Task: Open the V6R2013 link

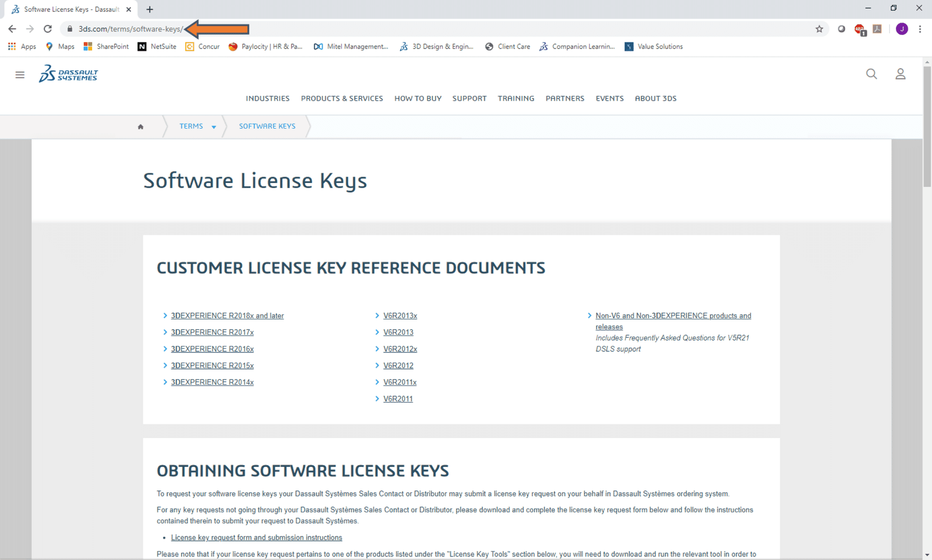Action: 398,332
